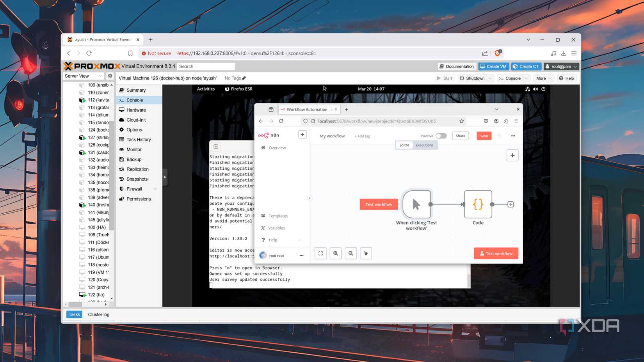
Task: Open the root@pam user menu
Action: point(561,66)
